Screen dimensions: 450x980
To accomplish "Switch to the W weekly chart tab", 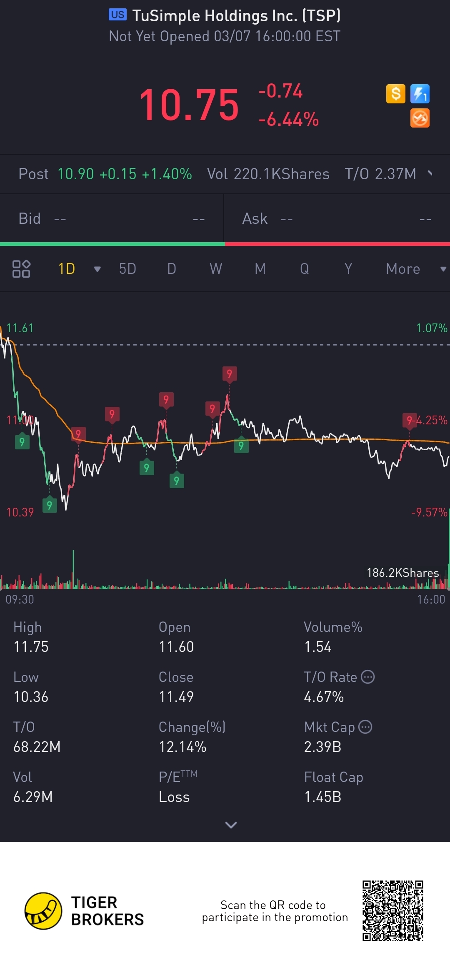I will [216, 269].
